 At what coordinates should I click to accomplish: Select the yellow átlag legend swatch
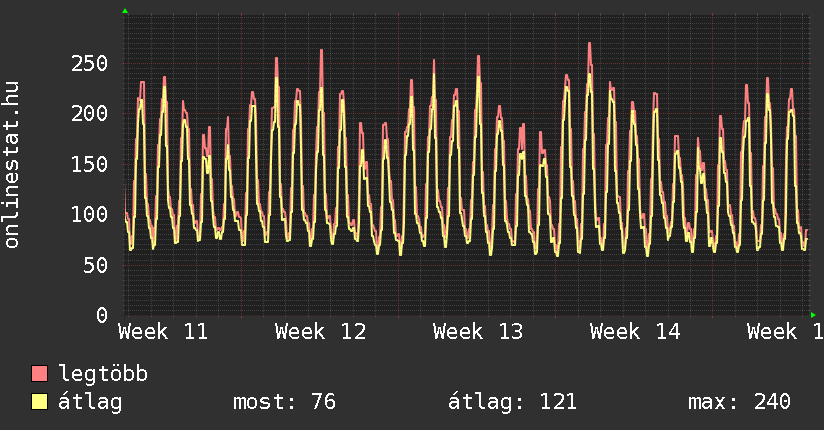(40, 402)
